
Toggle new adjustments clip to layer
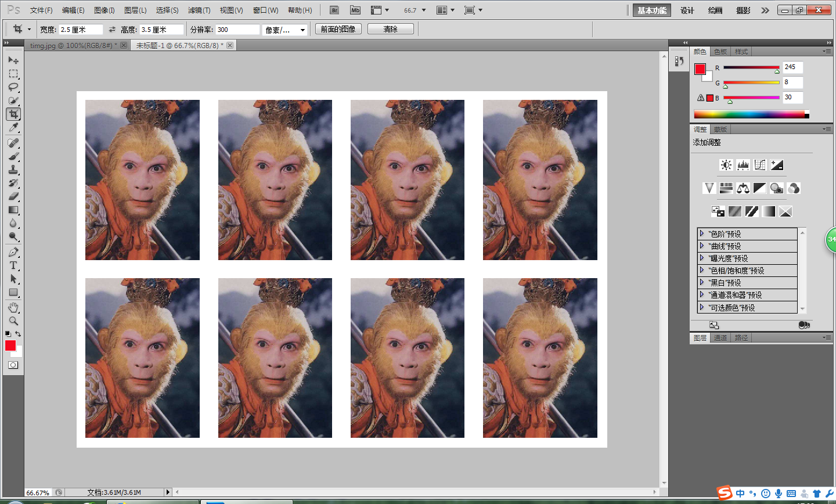click(803, 325)
